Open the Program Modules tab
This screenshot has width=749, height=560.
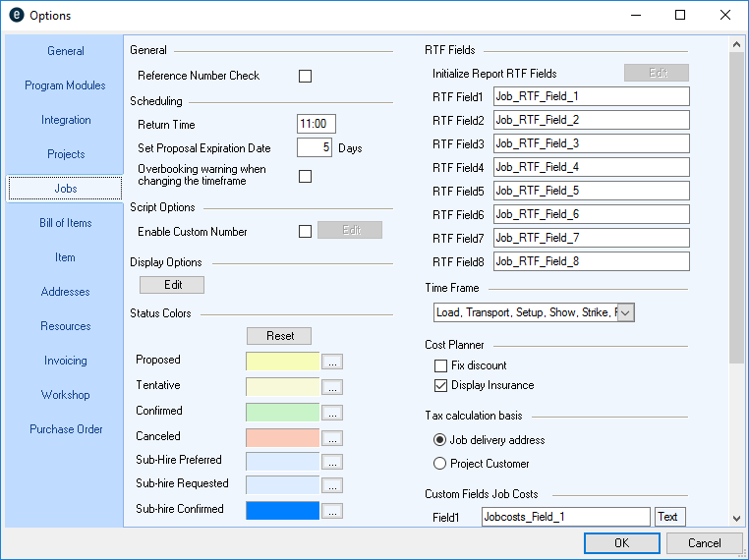click(x=65, y=85)
